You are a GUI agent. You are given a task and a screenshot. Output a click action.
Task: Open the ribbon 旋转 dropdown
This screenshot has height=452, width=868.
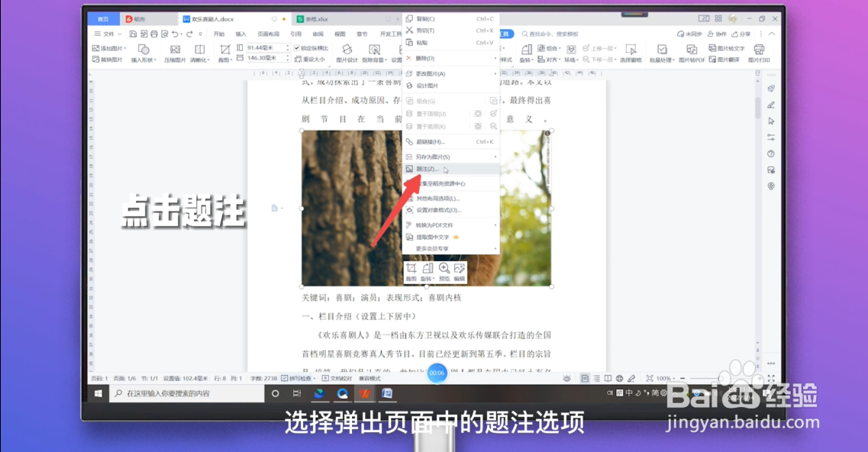pyautogui.click(x=526, y=53)
